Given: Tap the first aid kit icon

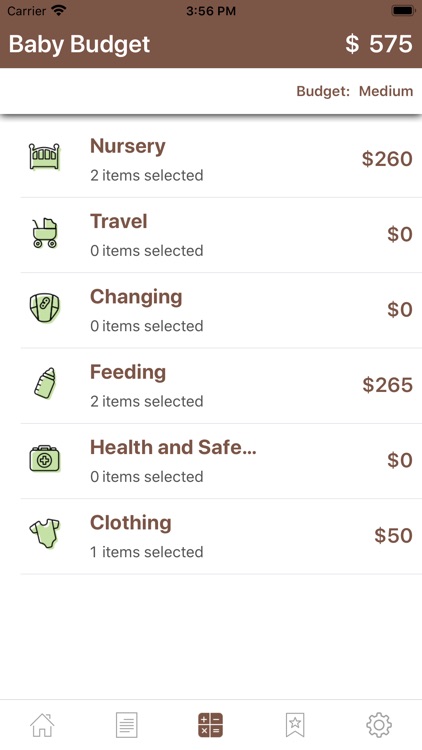Looking at the screenshot, I should tap(44, 459).
